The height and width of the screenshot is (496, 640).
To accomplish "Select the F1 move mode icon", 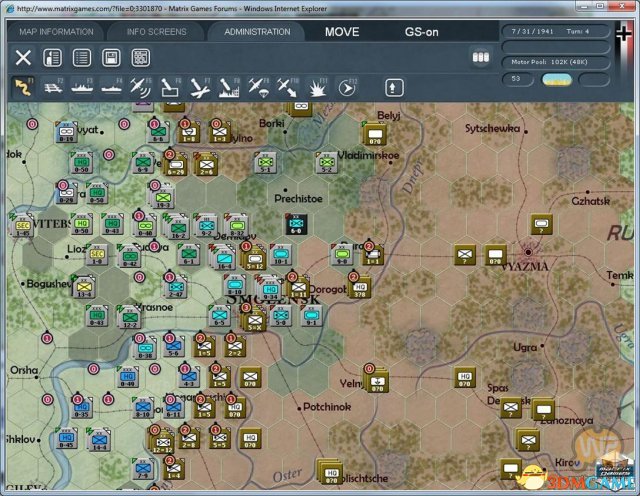I will (23, 87).
